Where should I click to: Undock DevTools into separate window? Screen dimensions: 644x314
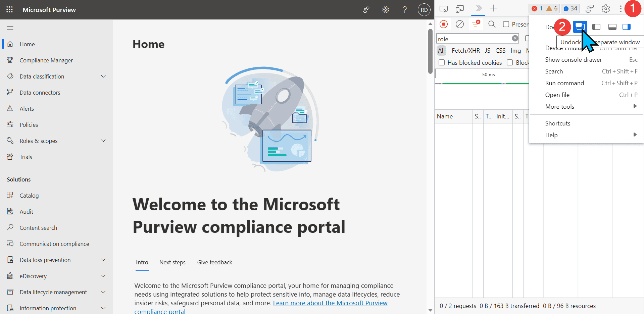click(580, 27)
